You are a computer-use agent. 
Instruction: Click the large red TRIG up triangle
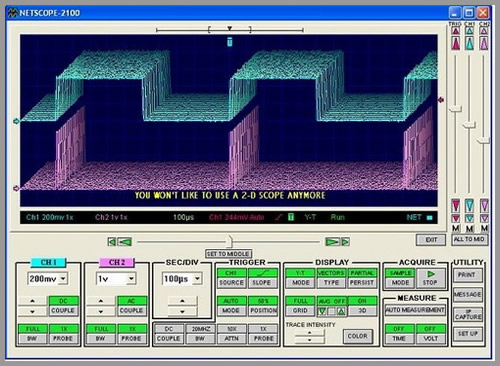(456, 43)
